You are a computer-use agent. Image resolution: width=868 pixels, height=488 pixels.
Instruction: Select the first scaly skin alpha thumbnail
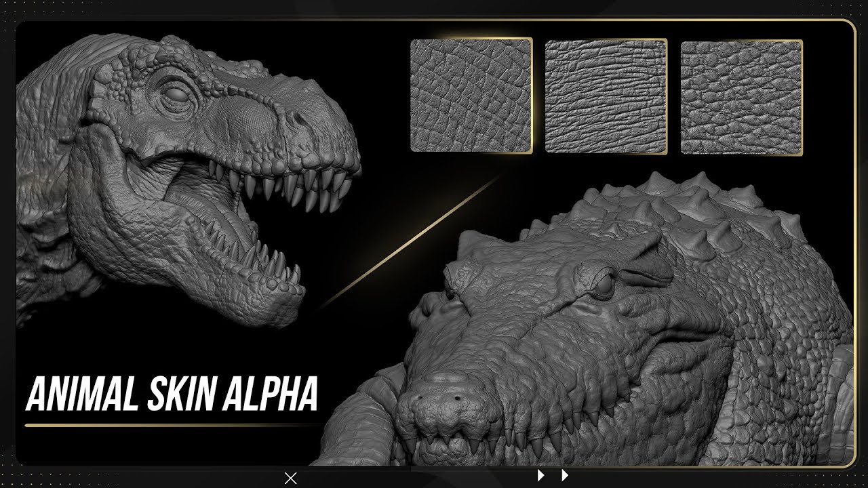(471, 96)
